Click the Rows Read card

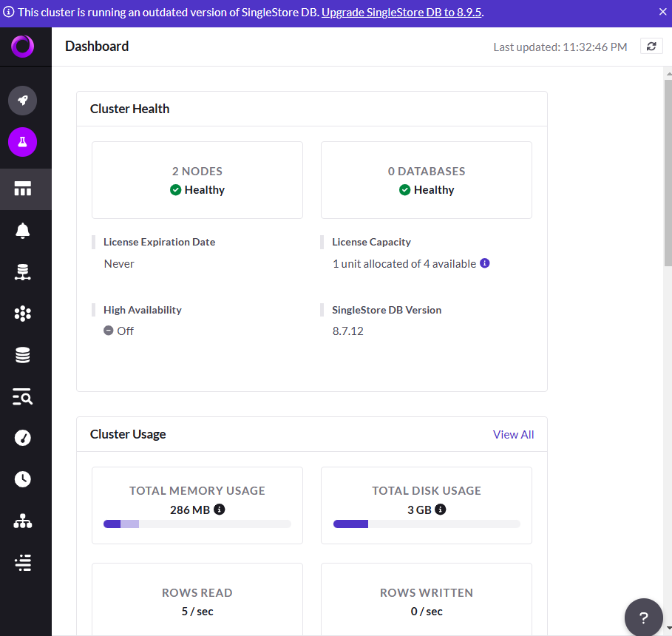point(197,600)
